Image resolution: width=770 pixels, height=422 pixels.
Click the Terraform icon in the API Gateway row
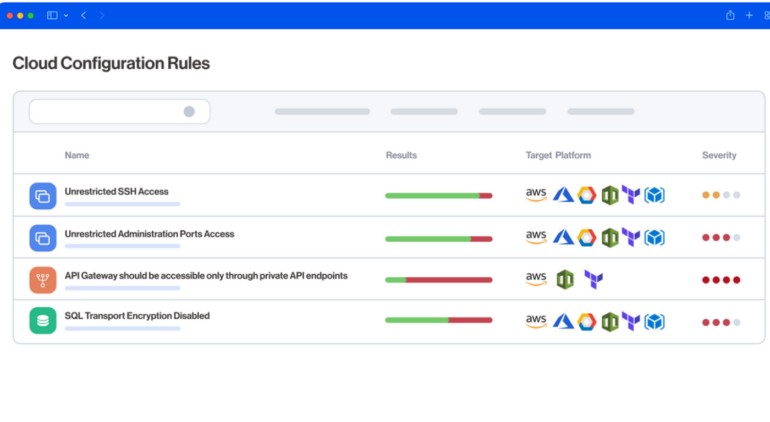pyautogui.click(x=593, y=280)
